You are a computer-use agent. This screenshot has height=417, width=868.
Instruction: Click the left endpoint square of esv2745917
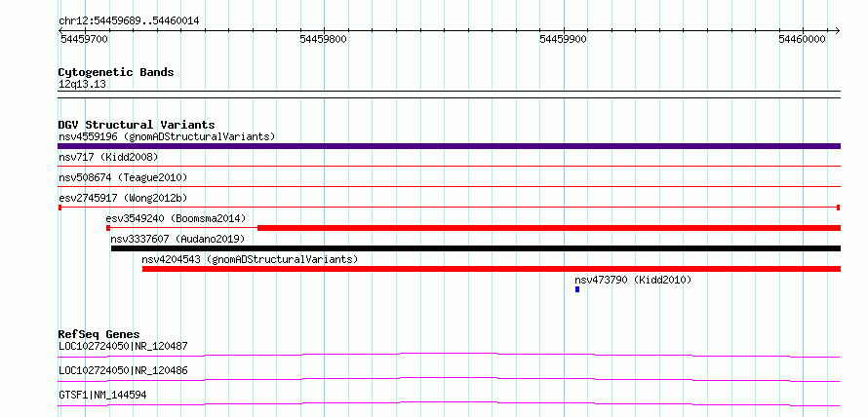59,208
